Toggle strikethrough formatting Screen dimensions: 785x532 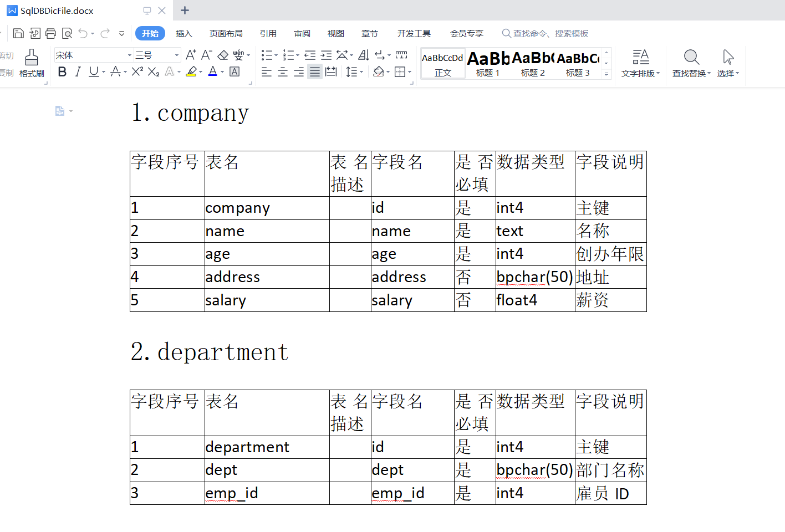pyautogui.click(x=115, y=71)
